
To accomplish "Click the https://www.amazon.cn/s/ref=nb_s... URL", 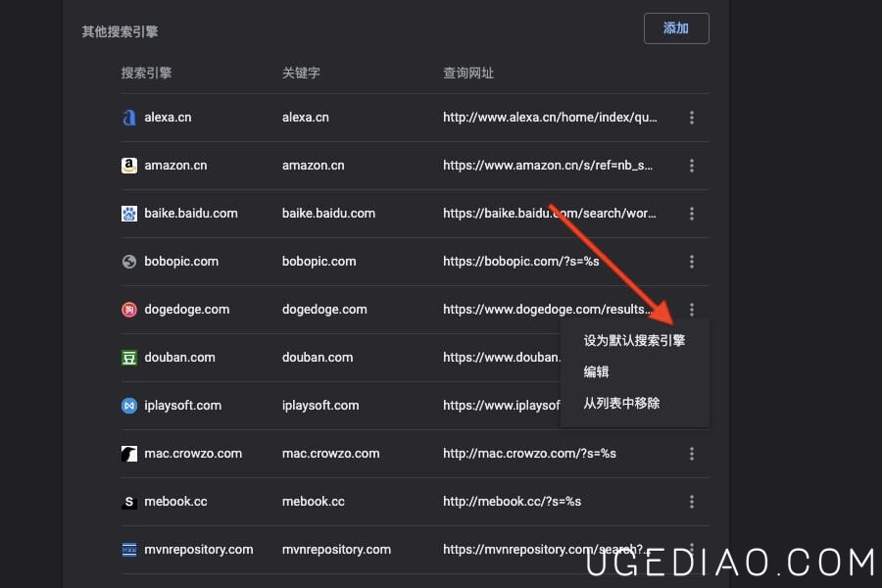I will [x=547, y=166].
